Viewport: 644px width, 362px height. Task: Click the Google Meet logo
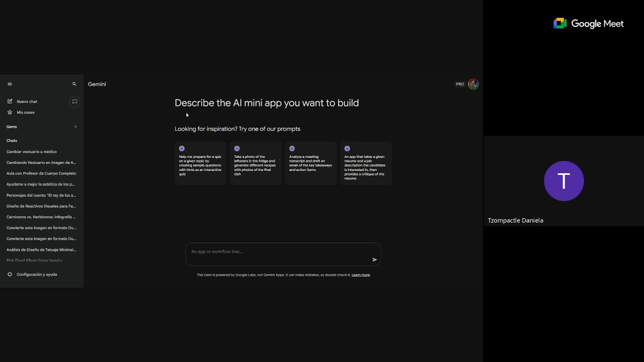(x=588, y=24)
